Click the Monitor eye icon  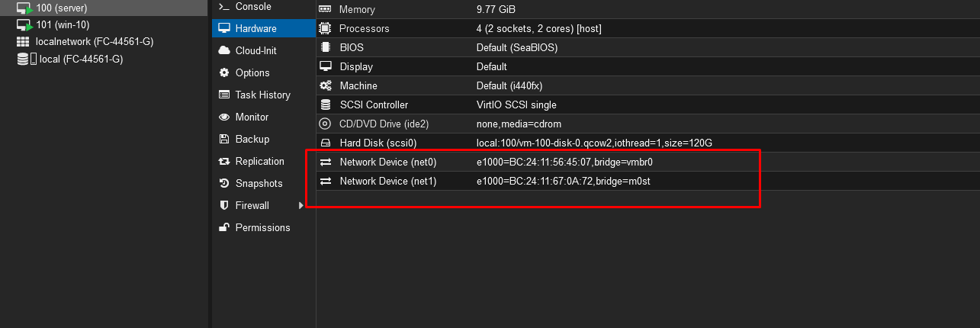tap(224, 117)
